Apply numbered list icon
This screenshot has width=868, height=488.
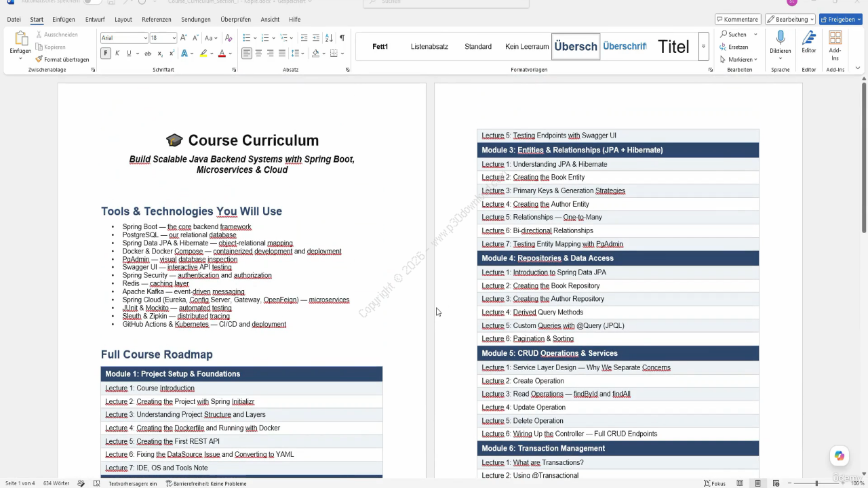(x=265, y=38)
